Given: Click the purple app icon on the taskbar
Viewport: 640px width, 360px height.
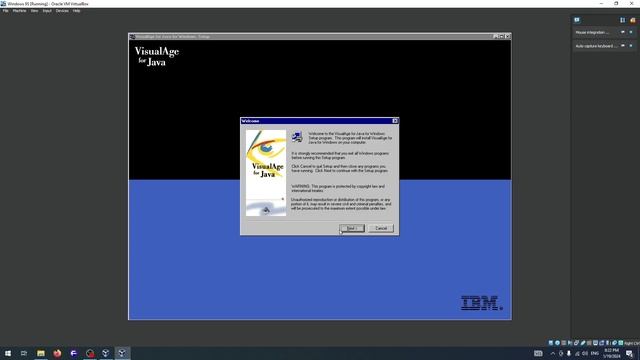Looking at the screenshot, I should click(73, 353).
